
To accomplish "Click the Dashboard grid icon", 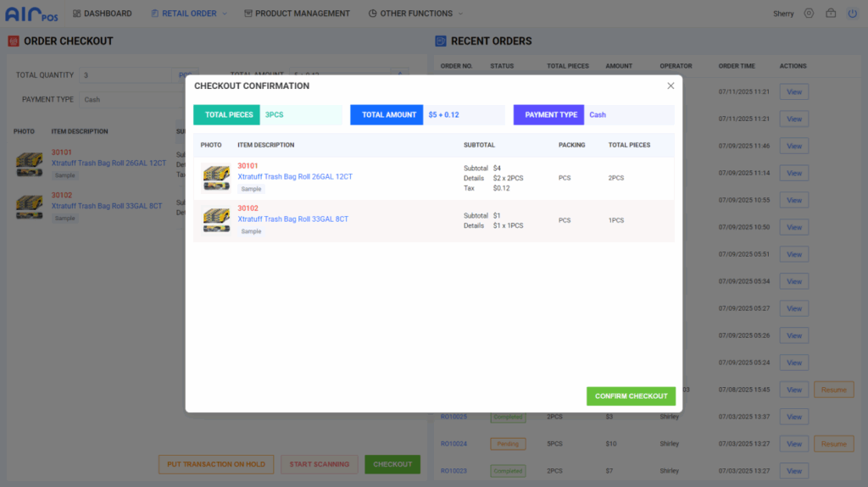I will click(77, 14).
